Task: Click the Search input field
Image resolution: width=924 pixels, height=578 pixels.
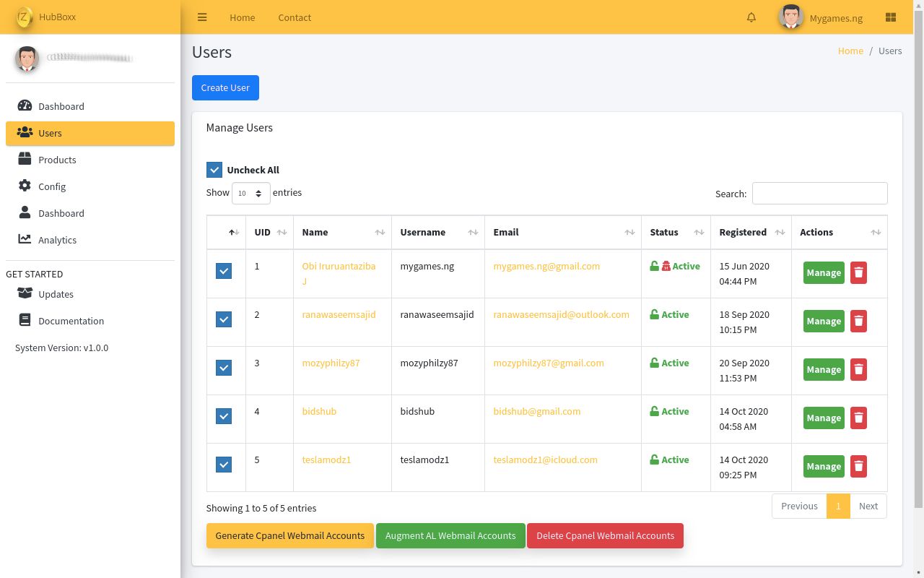Action: click(x=819, y=193)
